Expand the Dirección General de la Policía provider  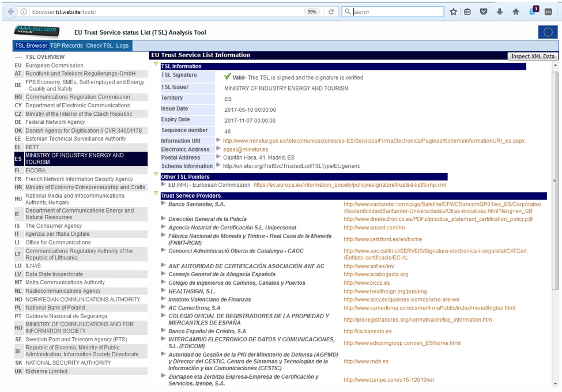click(164, 218)
